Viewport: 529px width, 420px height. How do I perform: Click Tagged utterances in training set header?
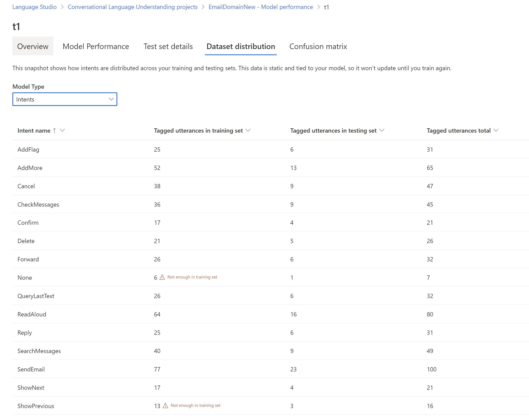198,131
